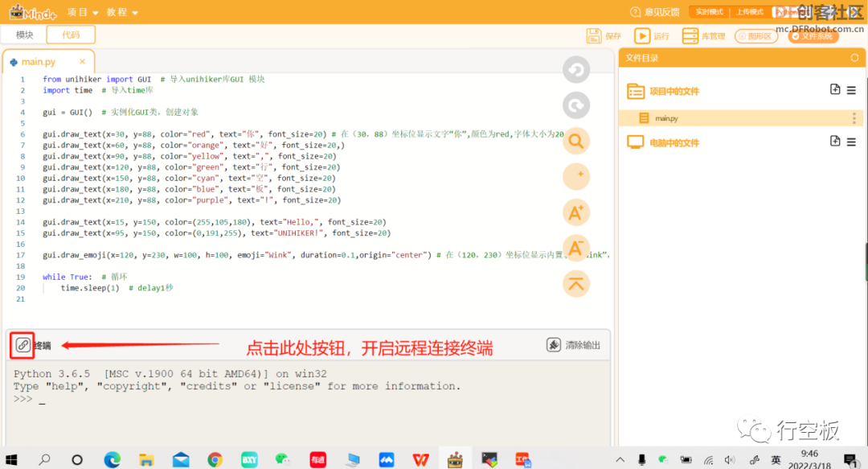This screenshot has width=868, height=469.
Task: Open Windows taskbar search
Action: [x=44, y=459]
